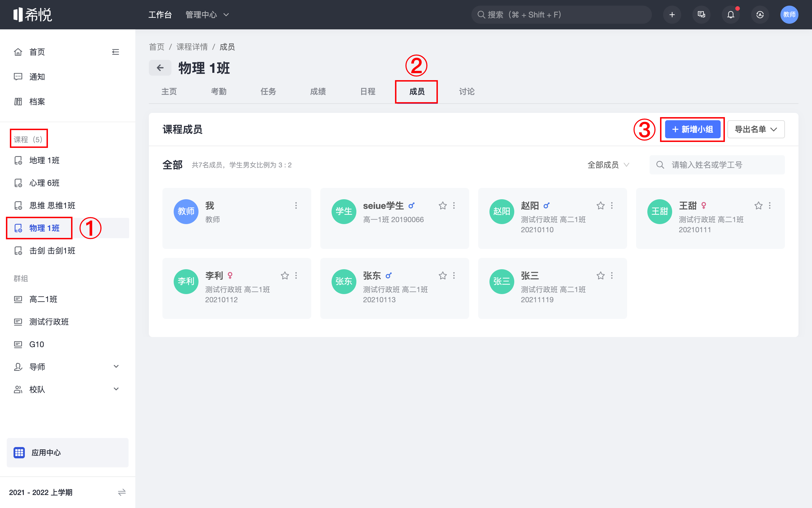Open the plus create icon in the top bar
Image resolution: width=812 pixels, height=508 pixels.
(x=672, y=14)
